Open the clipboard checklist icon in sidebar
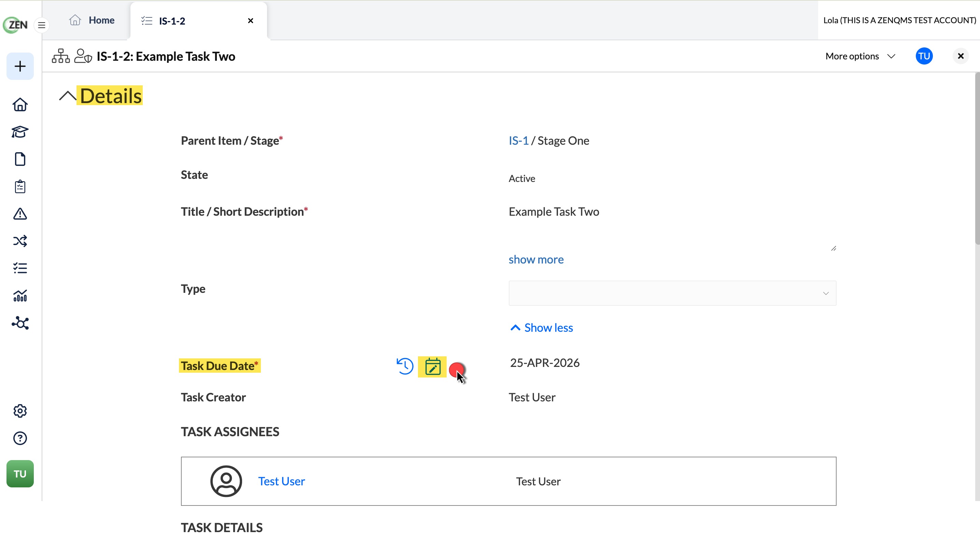This screenshot has height=542, width=980. 20,186
